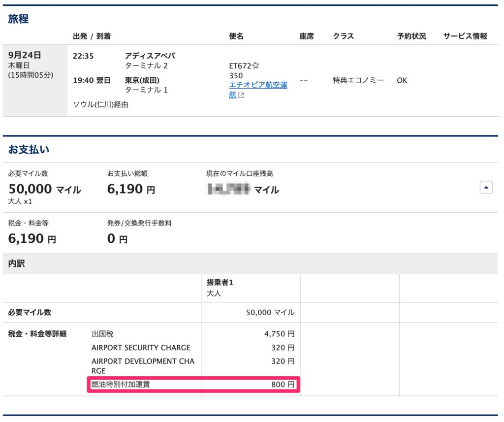Click the 出国税 4,750 円 amount
Screen dimensions: 504x422
tap(280, 334)
